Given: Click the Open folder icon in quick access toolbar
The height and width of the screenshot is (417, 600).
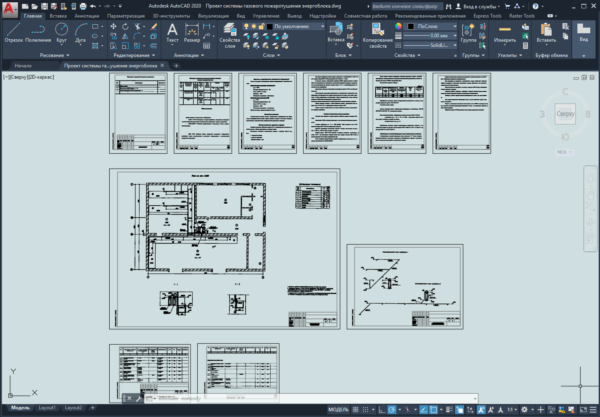Looking at the screenshot, I should [34, 6].
